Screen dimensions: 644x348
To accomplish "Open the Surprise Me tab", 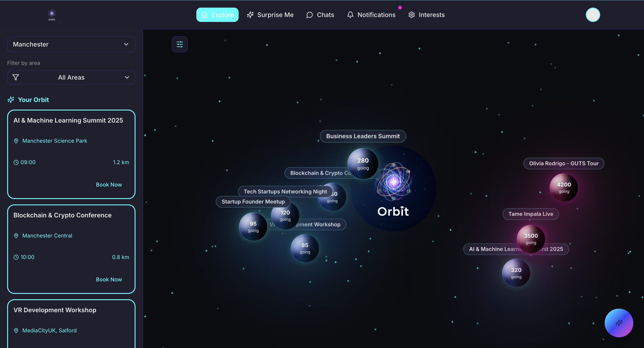I will [270, 15].
